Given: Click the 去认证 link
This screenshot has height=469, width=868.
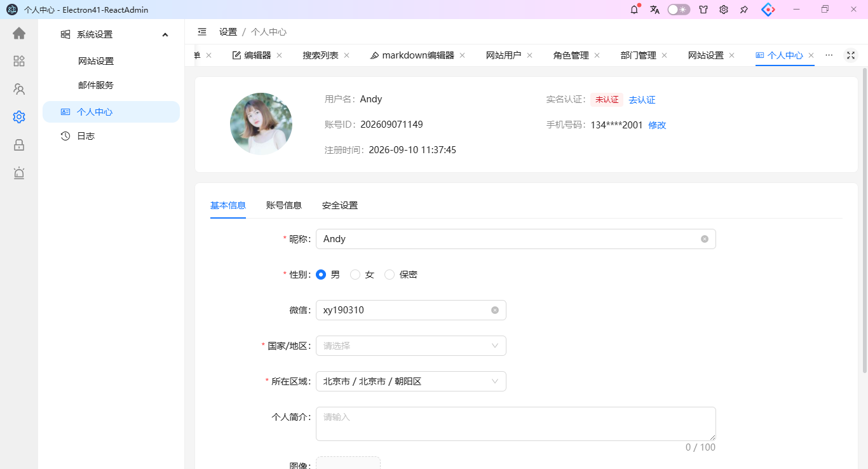Looking at the screenshot, I should (x=642, y=100).
